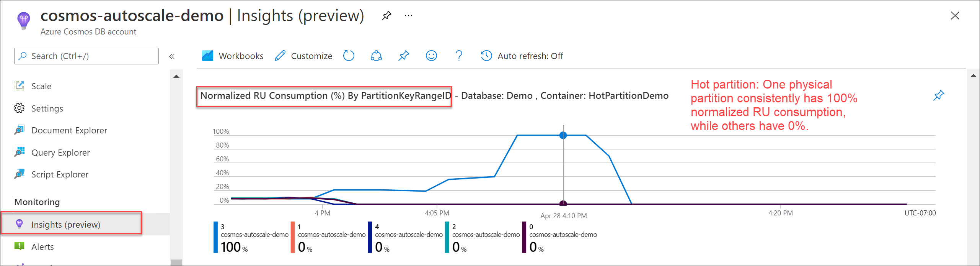This screenshot has height=266, width=980.
Task: Click the smiley feedback icon
Action: tap(431, 56)
